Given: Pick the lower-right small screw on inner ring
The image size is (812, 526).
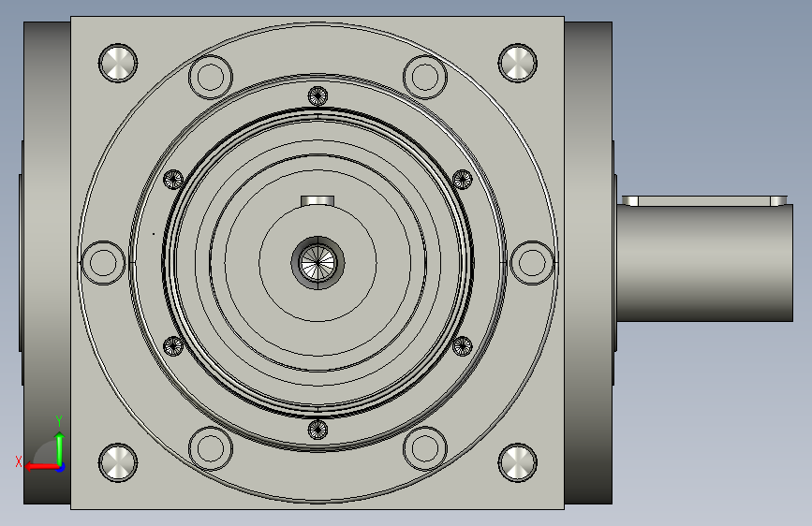Looking at the screenshot, I should pos(463,346).
